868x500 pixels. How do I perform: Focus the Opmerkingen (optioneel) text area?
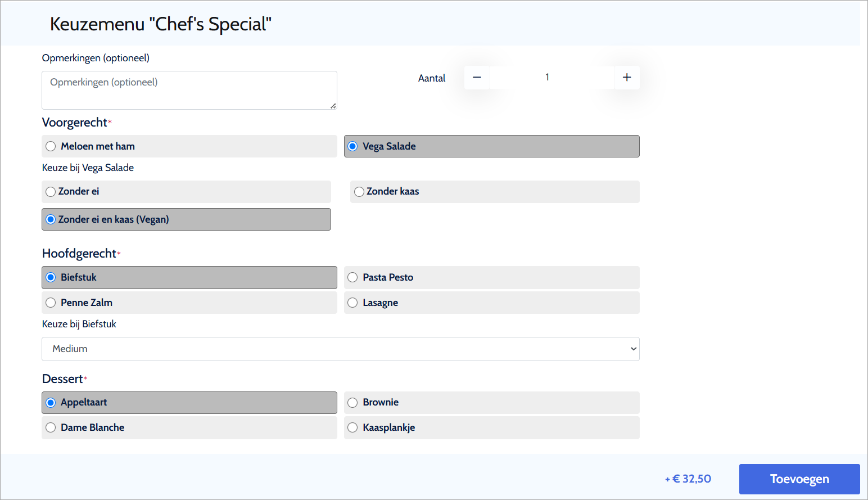coord(189,90)
